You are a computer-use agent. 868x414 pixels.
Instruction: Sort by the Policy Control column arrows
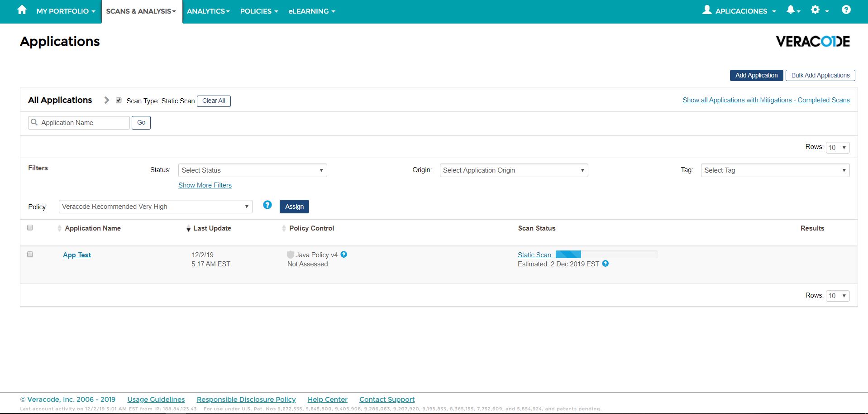click(284, 228)
